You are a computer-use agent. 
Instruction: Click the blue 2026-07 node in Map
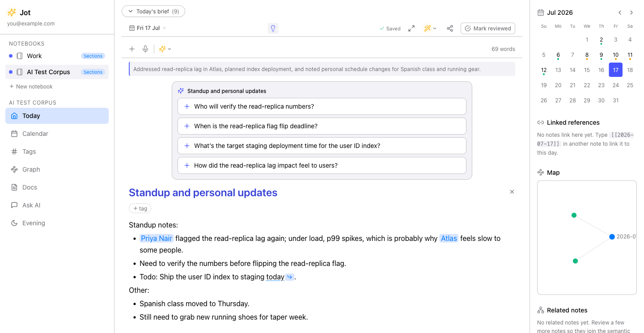(612, 236)
